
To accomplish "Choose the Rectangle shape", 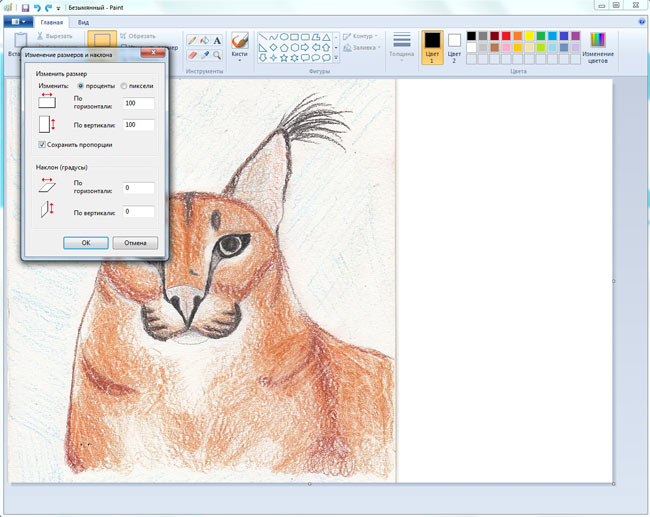I will click(295, 37).
